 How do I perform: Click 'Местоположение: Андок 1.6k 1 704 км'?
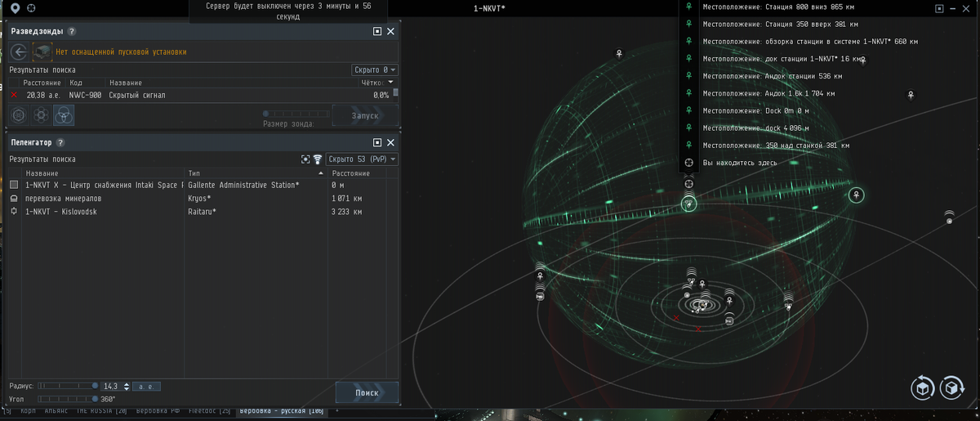(x=768, y=93)
